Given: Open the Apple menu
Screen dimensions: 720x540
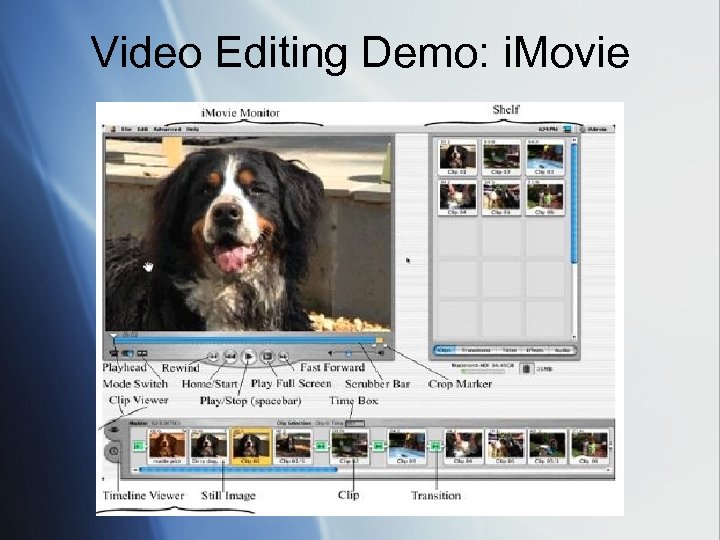Looking at the screenshot, I should [113, 129].
